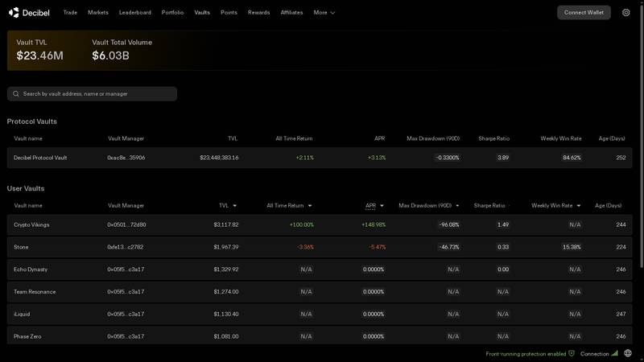Click the -96.08% max drawdown value
644x362 pixels.
[449, 225]
